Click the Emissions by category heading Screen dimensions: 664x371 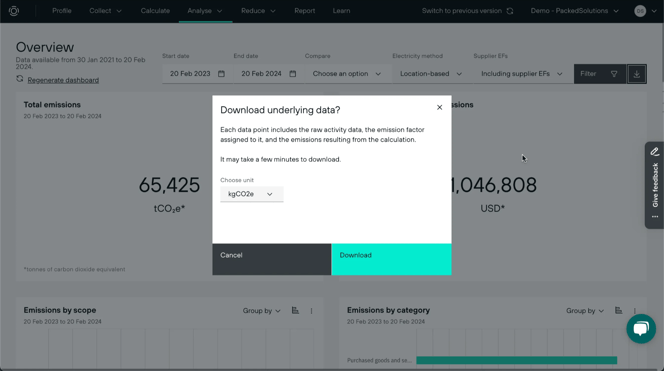pyautogui.click(x=388, y=310)
